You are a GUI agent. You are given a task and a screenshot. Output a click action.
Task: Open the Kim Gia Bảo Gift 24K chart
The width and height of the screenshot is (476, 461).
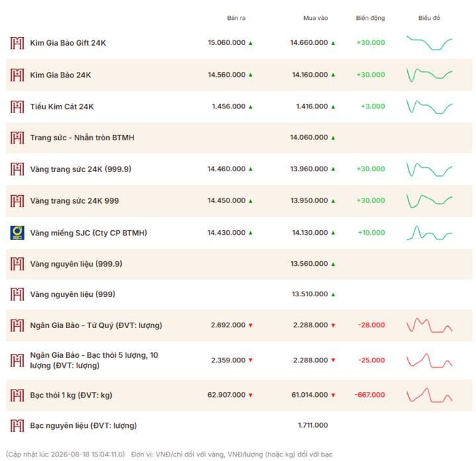click(429, 43)
